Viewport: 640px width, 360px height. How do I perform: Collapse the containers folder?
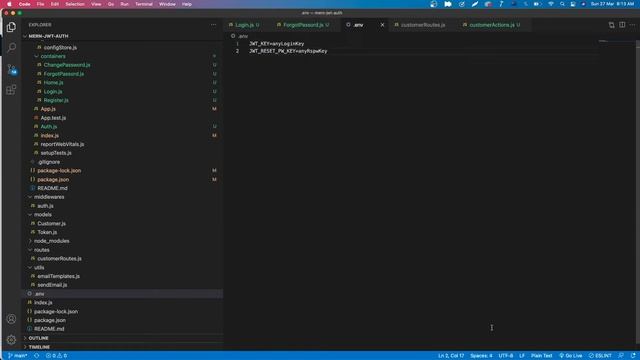coord(53,56)
